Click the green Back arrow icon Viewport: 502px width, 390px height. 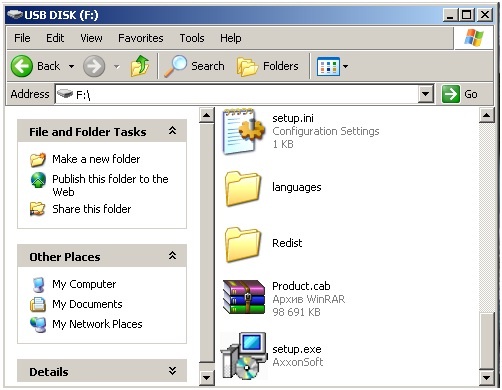click(22, 66)
